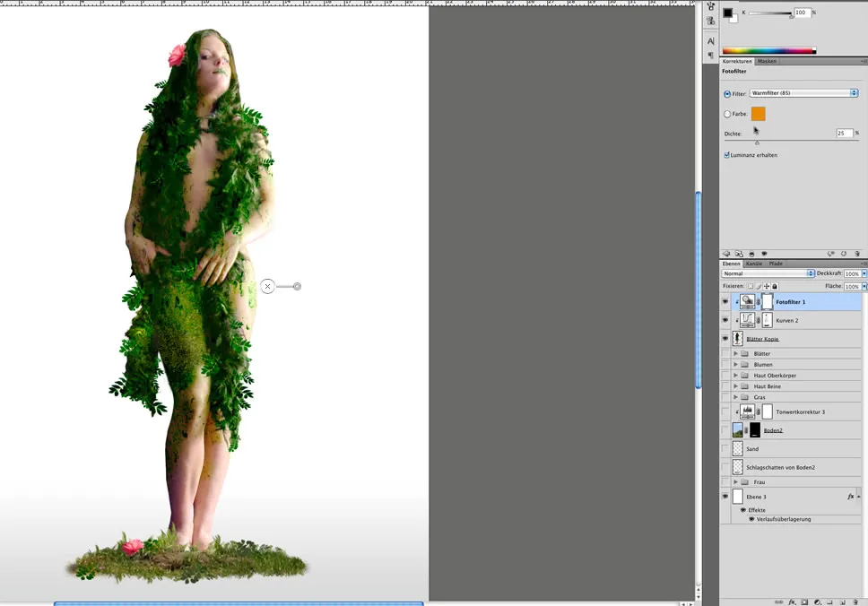This screenshot has height=606, width=868.
Task: Add a layer mask using the footer icon
Action: (804, 602)
